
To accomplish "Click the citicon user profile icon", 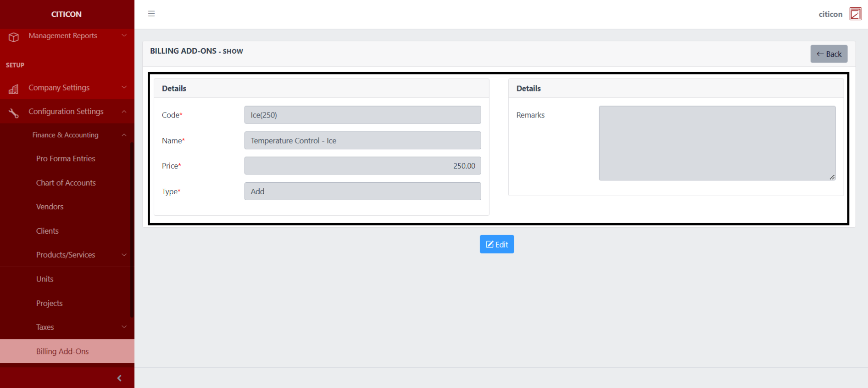I will coord(855,14).
